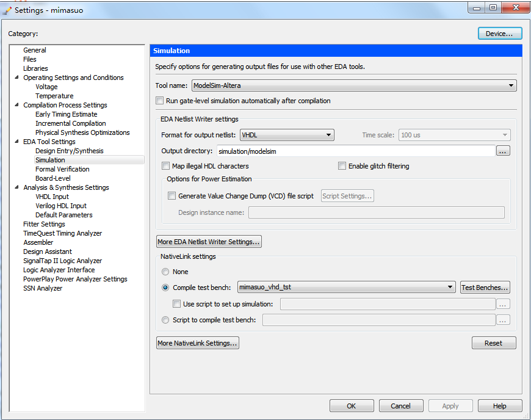The image size is (531, 420).
Task: Select Fitter Settings category
Action: coord(44,224)
